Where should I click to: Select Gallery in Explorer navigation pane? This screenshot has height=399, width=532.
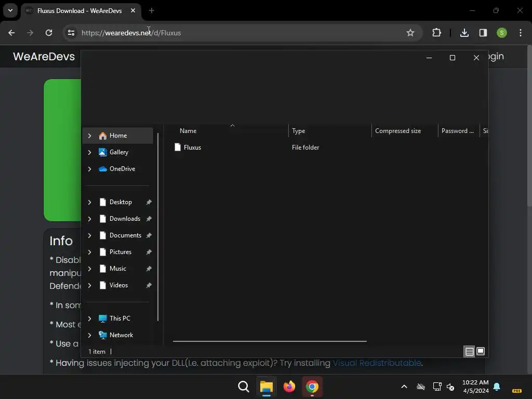point(118,152)
